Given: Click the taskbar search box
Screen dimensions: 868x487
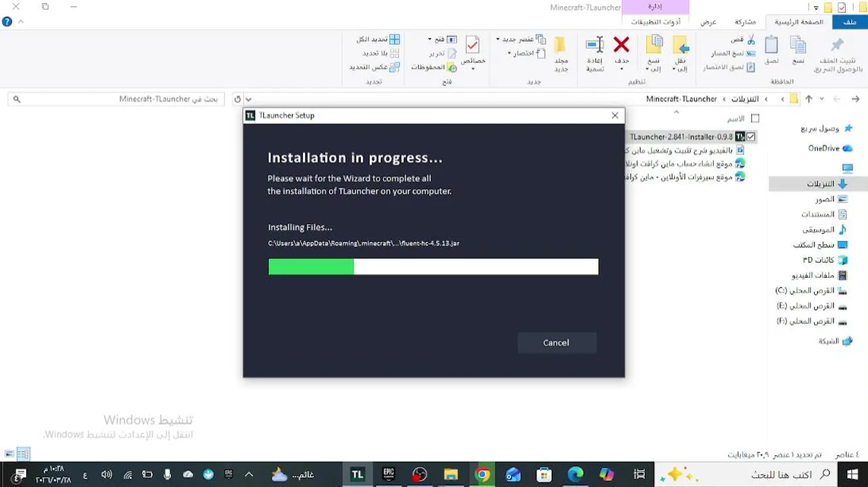Looking at the screenshot, I should (745, 475).
